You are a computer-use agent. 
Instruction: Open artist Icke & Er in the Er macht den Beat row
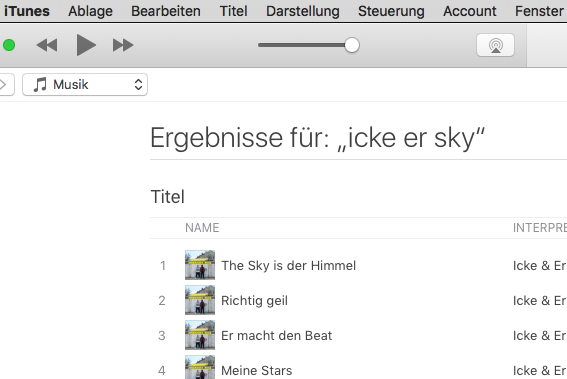(x=540, y=336)
